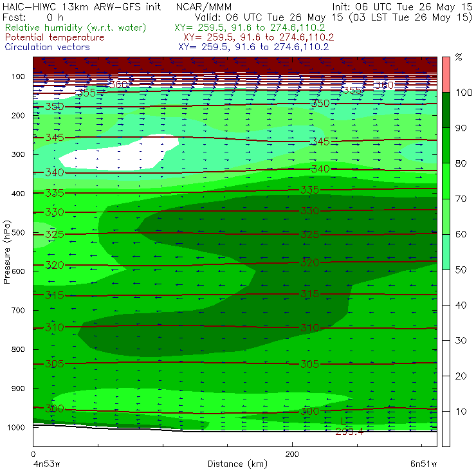Click the '6n51w' end coordinate label
476x476 pixels.
(x=423, y=464)
